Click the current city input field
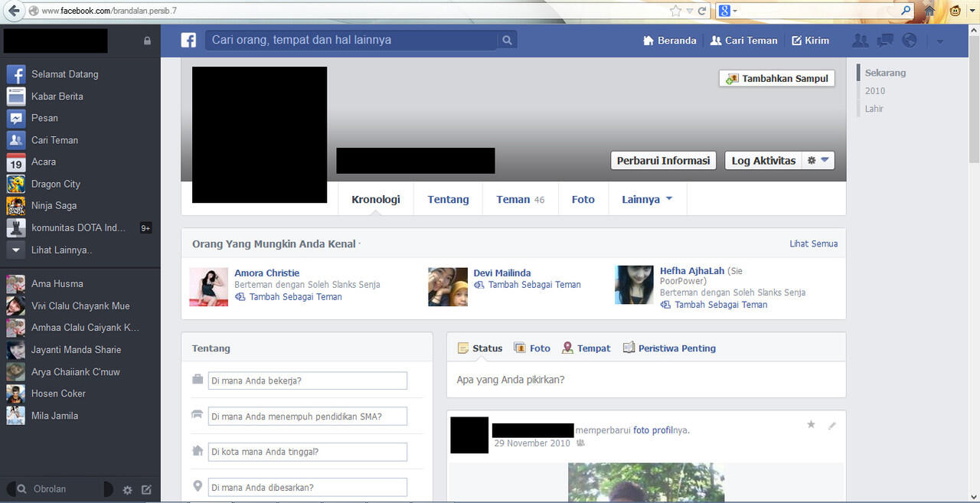 click(308, 452)
